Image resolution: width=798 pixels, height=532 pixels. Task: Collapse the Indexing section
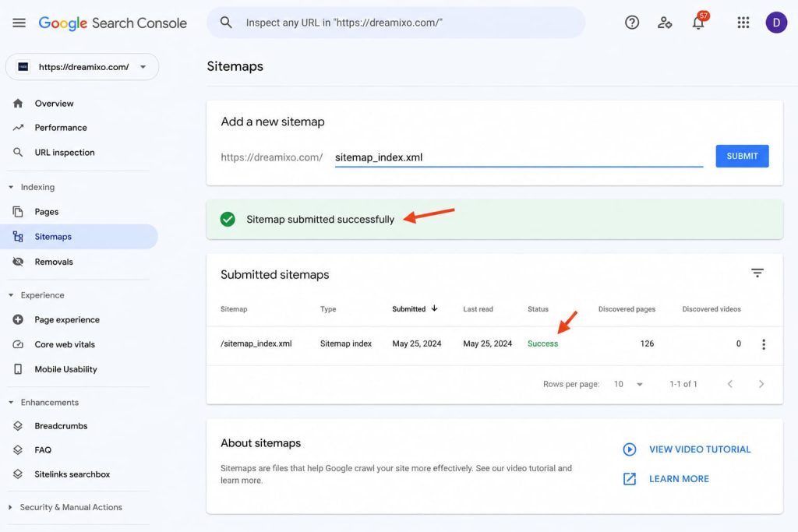pos(11,187)
